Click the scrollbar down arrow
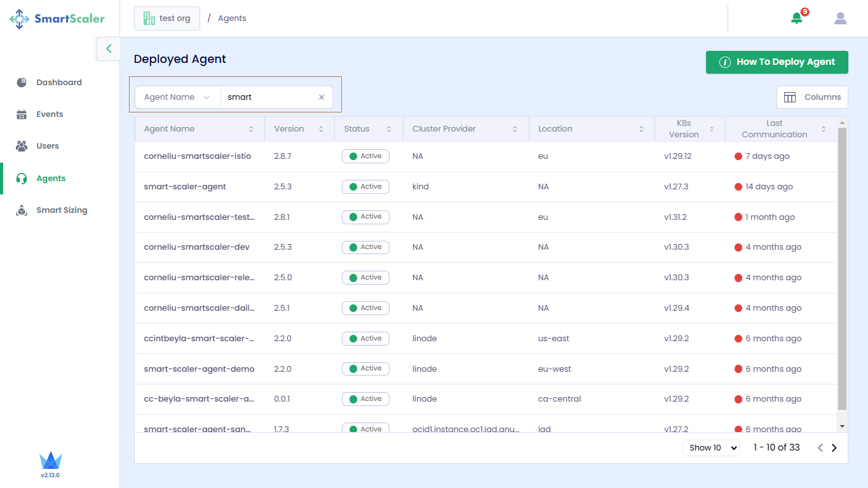The image size is (868, 488). [x=843, y=426]
